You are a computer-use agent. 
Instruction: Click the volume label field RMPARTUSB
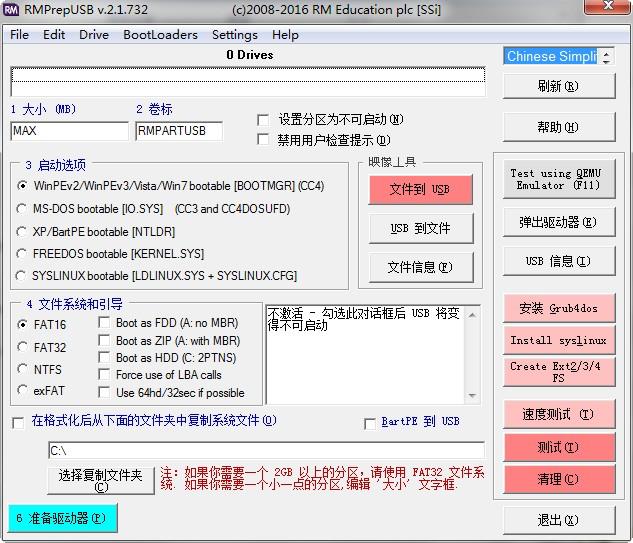tap(178, 131)
